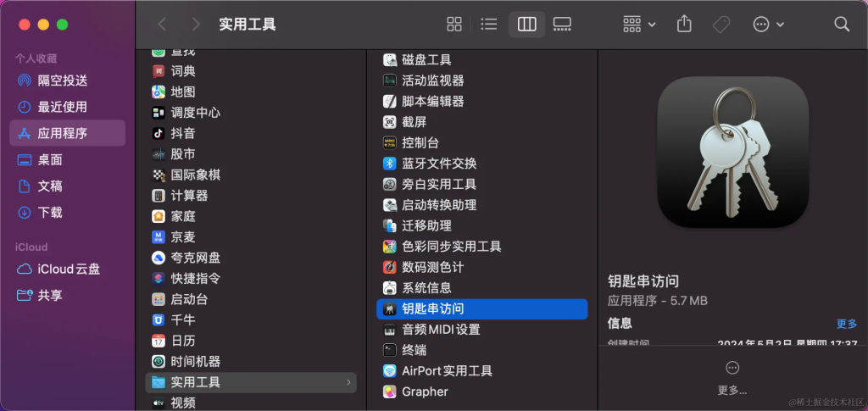Open the more actions ellipsis dropdown
This screenshot has width=868, height=411.
pyautogui.click(x=768, y=24)
